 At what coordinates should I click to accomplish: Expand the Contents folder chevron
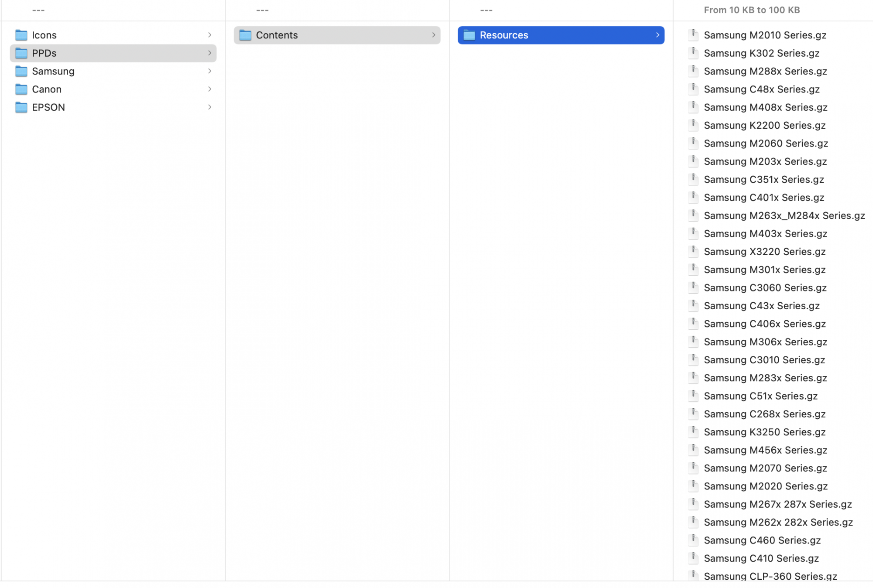[x=433, y=35]
